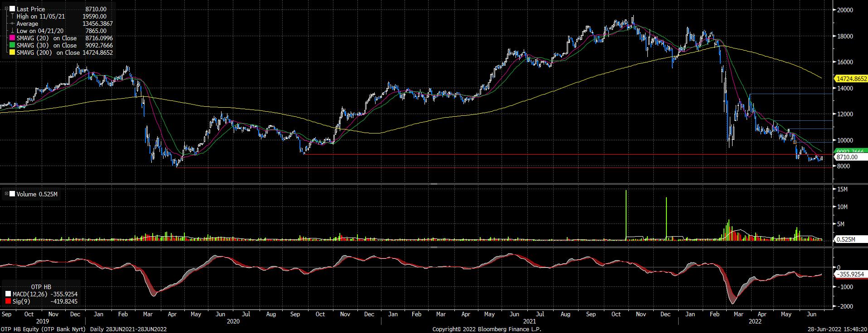This screenshot has width=868, height=333.
Task: Click the 'Volume 0.525M' legend label
Action: click(x=37, y=194)
